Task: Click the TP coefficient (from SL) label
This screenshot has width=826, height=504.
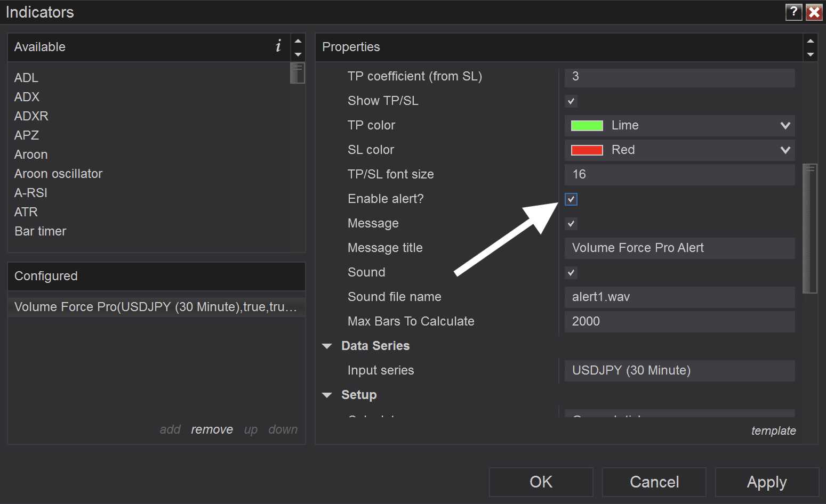Action: tap(415, 77)
